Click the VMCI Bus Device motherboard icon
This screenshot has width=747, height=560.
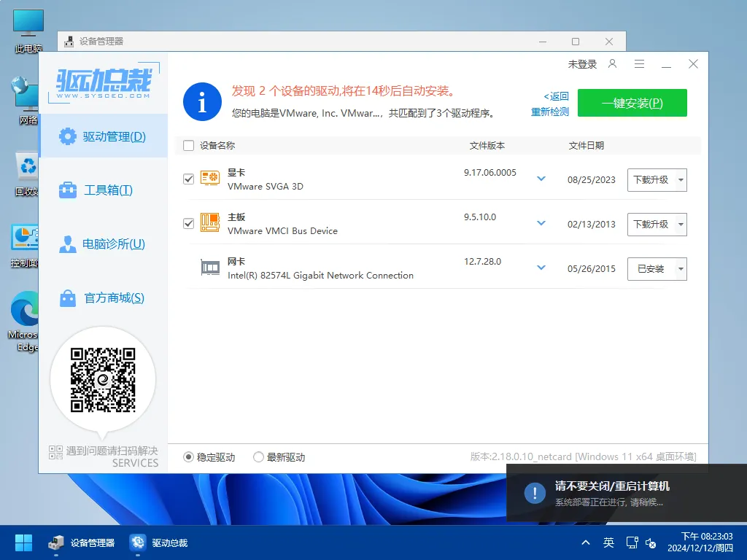click(x=209, y=224)
